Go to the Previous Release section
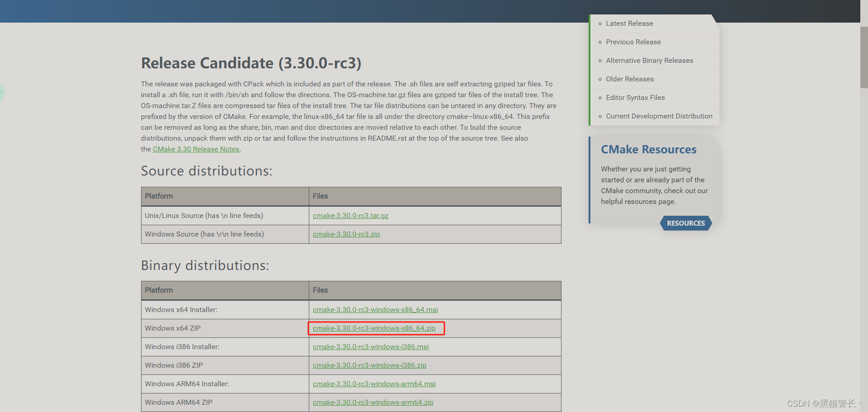 coord(633,42)
